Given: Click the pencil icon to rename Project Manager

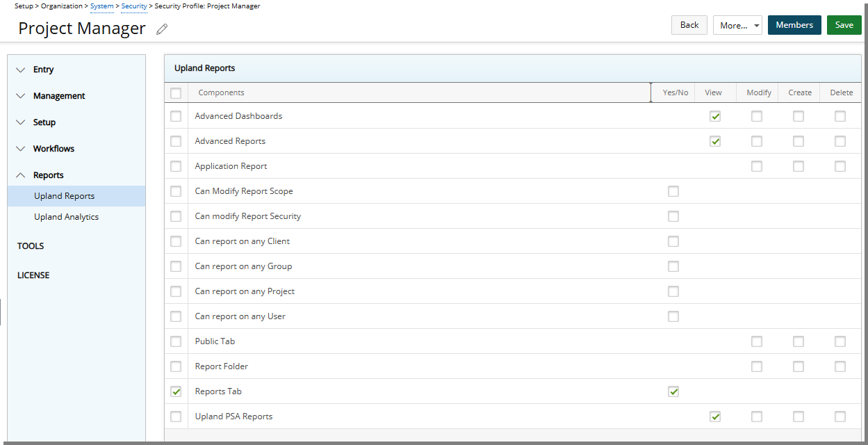Looking at the screenshot, I should (x=162, y=29).
